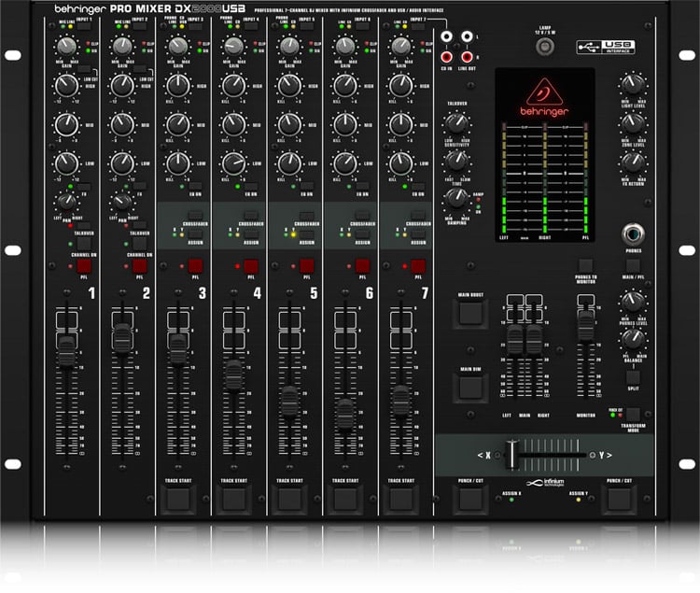Click the PHONES headphone jack

(x=633, y=234)
